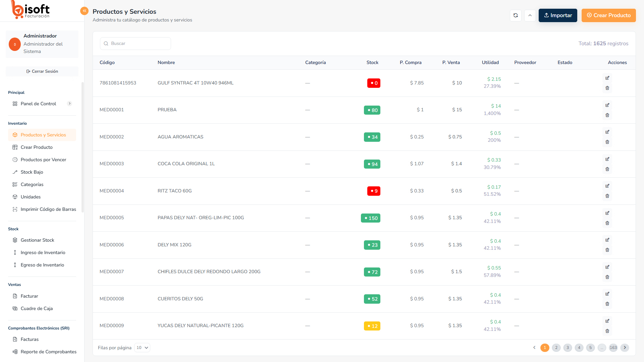Edit the GULF SYNTRAC 4T product
The image size is (644, 362).
(x=607, y=78)
